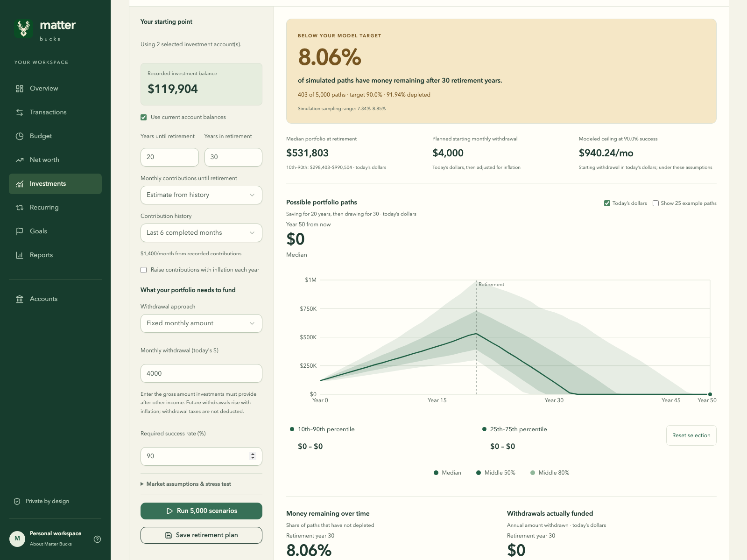Click the Monthly withdrawal input field
This screenshot has height=560, width=747.
tap(201, 373)
